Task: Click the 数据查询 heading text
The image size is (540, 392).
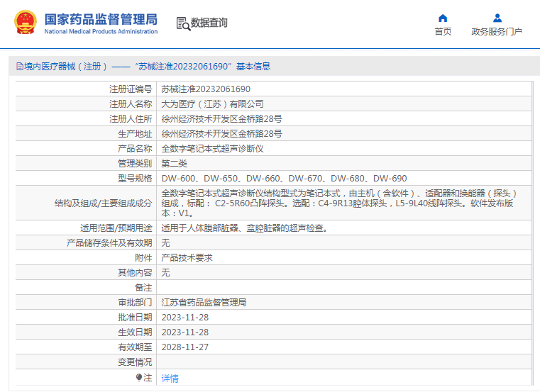Action: click(209, 23)
